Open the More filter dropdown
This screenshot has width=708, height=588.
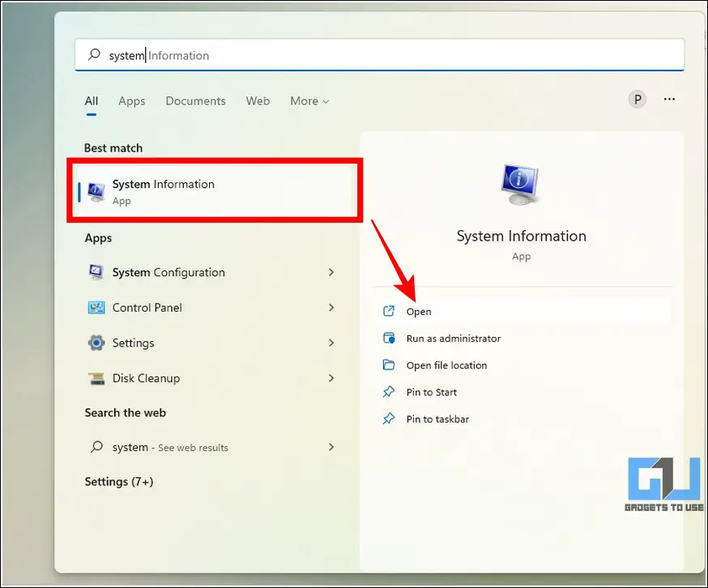(x=309, y=101)
